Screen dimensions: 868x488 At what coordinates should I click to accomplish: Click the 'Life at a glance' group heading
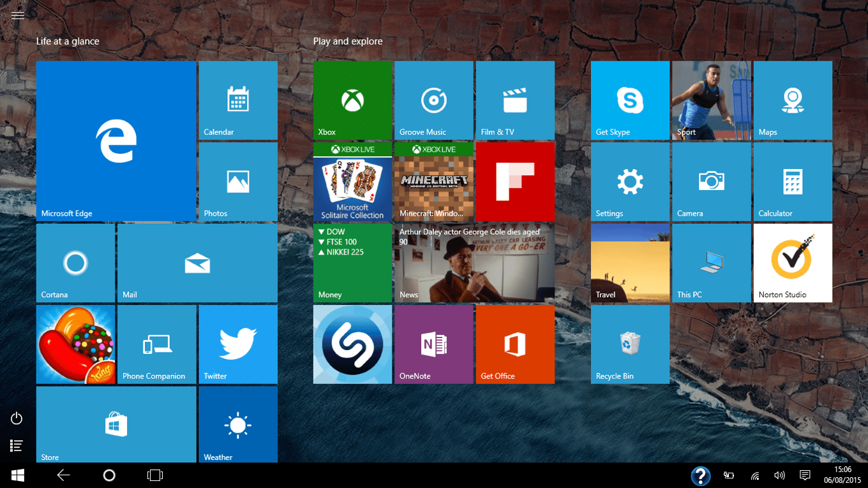[x=68, y=41]
